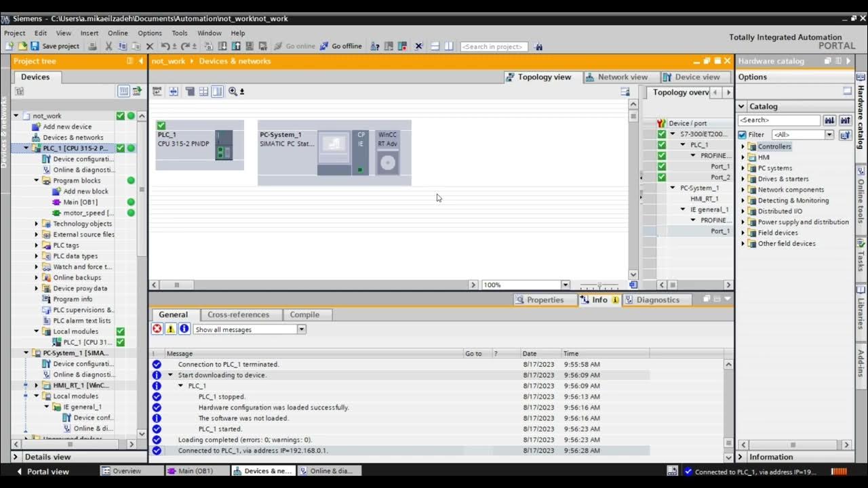
Task: Click the PLC_1 device in the topology view
Action: [199, 145]
